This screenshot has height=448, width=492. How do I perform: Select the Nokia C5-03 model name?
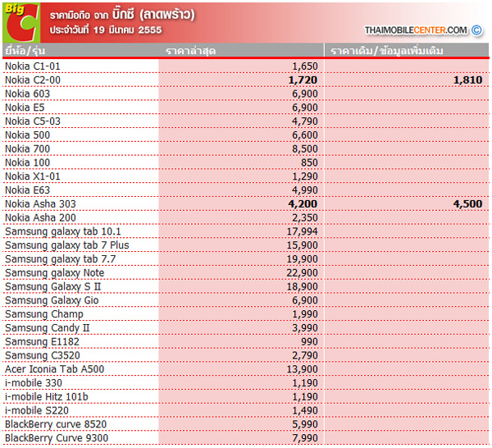point(33,121)
